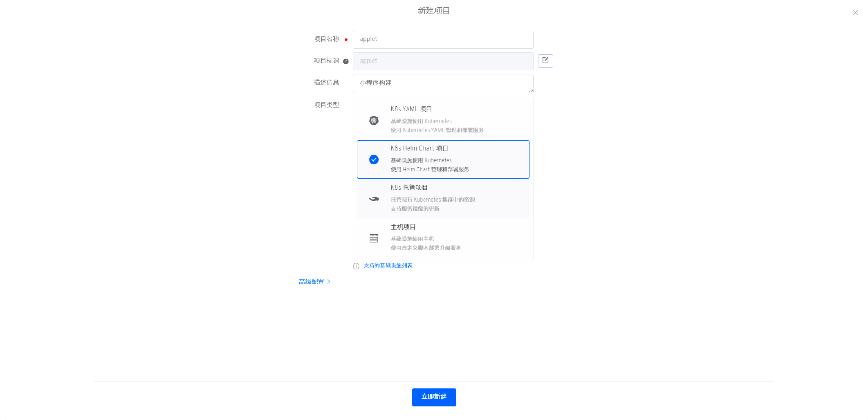This screenshot has height=420, width=868.
Task: Click the edit icon beside 项目标识 field
Action: [x=545, y=61]
